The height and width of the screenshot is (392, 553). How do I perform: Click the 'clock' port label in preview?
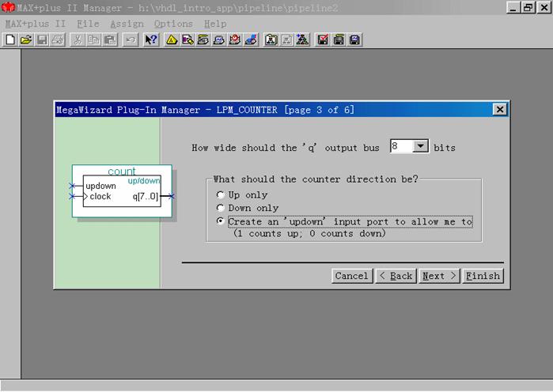pyautogui.click(x=100, y=197)
